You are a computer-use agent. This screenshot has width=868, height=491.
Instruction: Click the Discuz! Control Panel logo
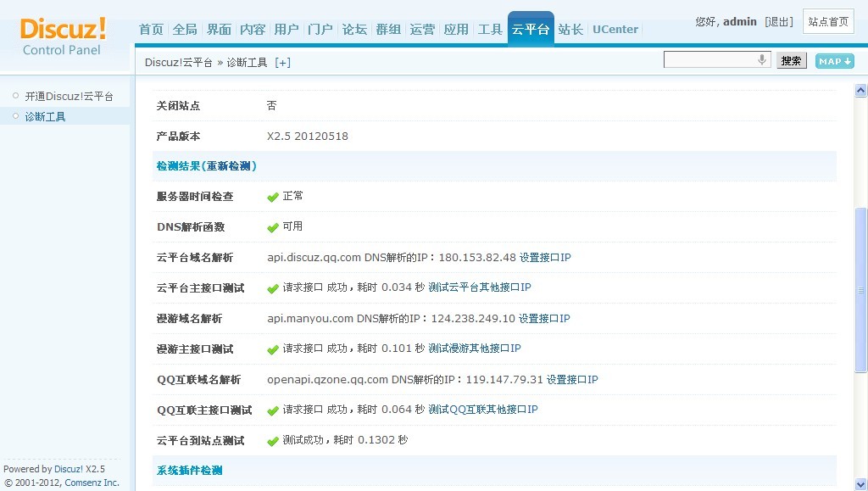63,36
